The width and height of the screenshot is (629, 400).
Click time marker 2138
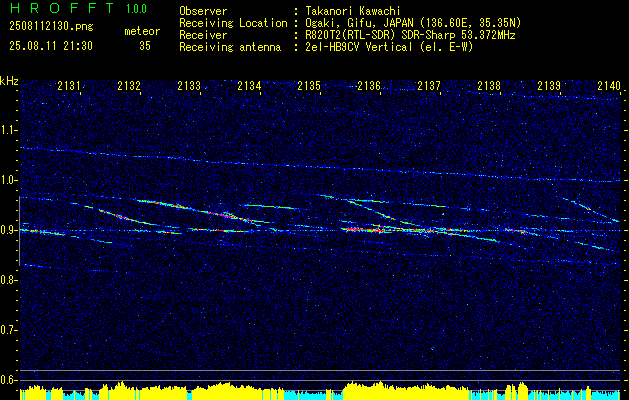click(489, 85)
